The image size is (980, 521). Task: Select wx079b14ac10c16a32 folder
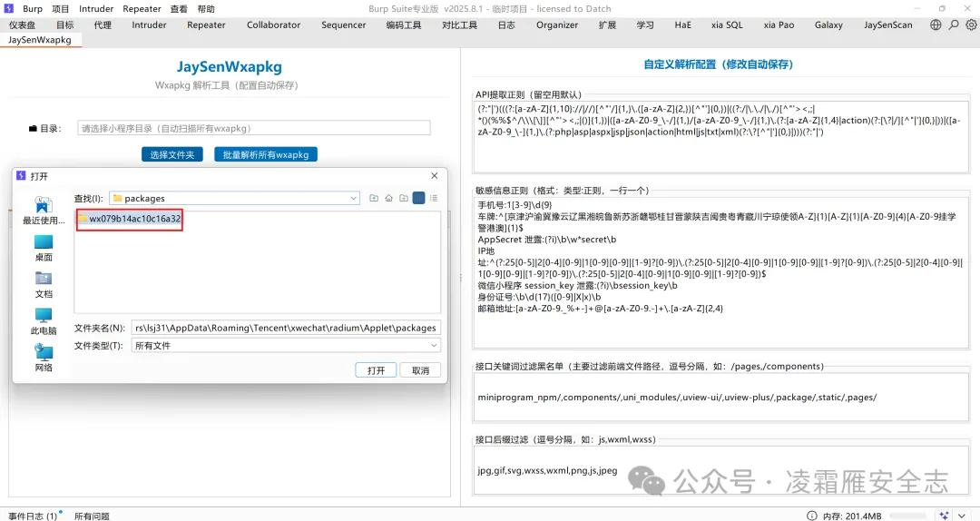click(130, 219)
